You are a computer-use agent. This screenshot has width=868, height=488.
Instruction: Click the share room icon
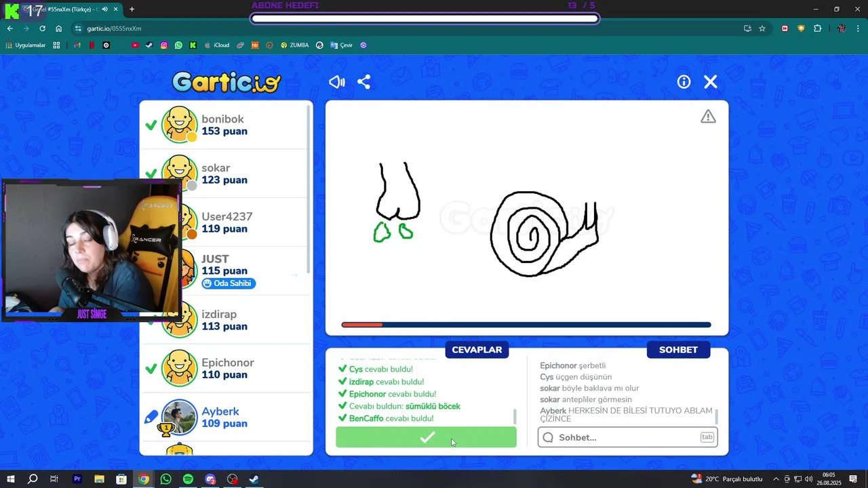click(364, 82)
